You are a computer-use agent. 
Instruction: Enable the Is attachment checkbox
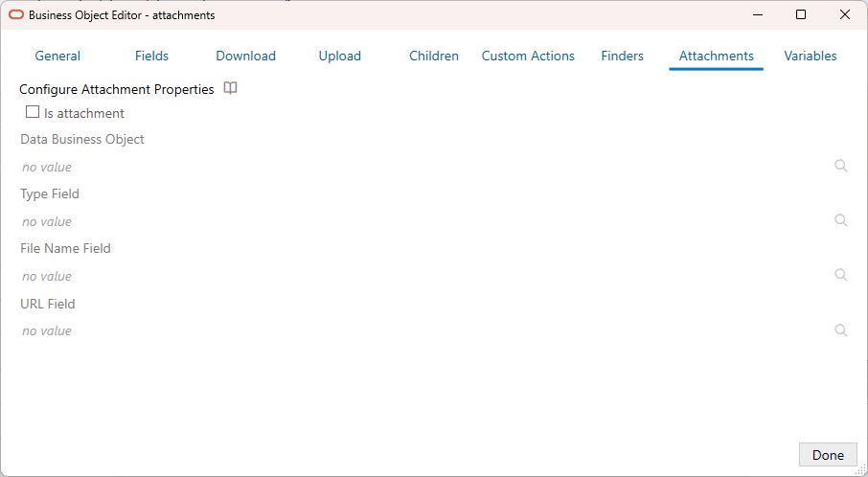[33, 112]
